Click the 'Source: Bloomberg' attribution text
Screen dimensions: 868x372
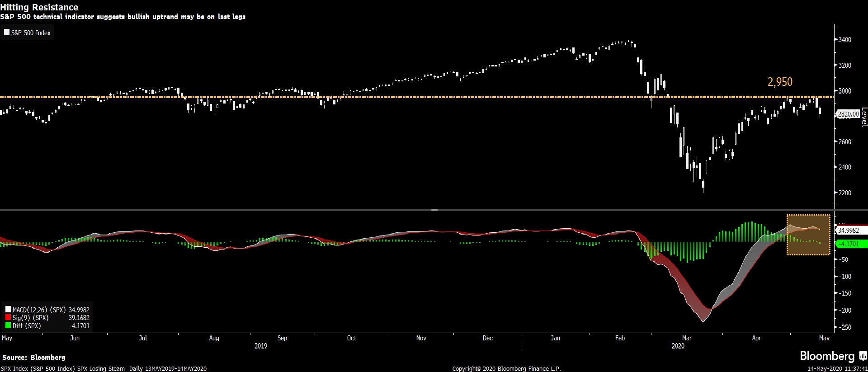tap(34, 358)
